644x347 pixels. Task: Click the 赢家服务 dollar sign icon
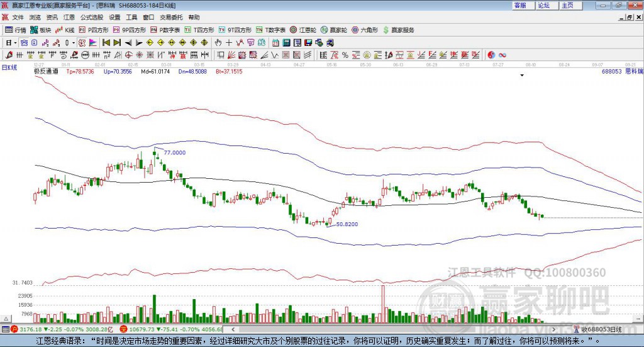[x=386, y=30]
